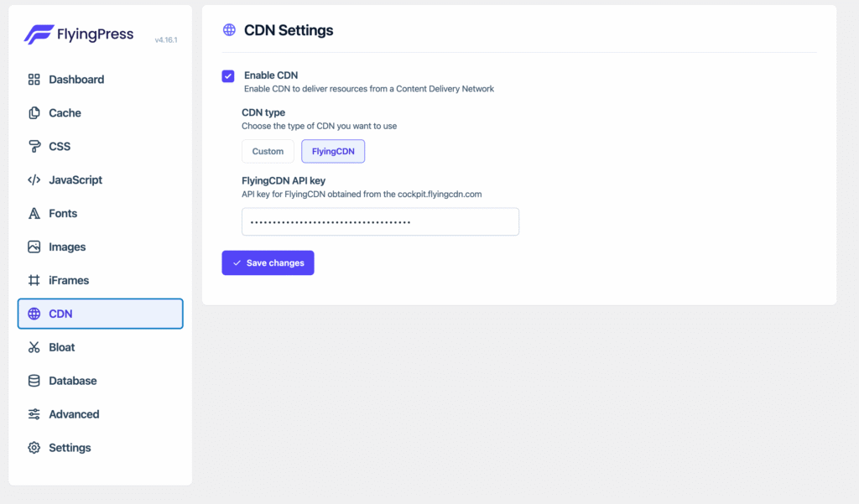Click the Database cylinder icon
The height and width of the screenshot is (504, 859).
point(34,381)
